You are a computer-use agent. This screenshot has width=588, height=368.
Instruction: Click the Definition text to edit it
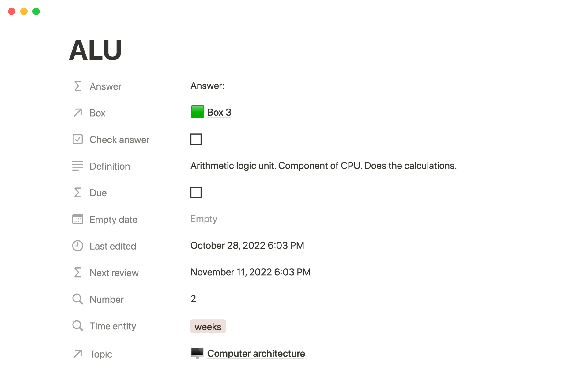click(323, 166)
